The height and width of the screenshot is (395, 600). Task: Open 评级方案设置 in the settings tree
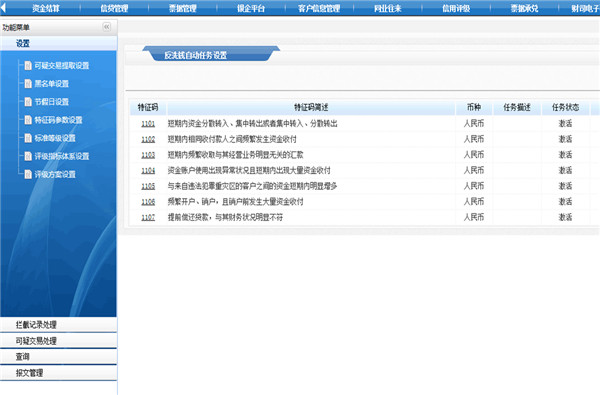point(55,175)
